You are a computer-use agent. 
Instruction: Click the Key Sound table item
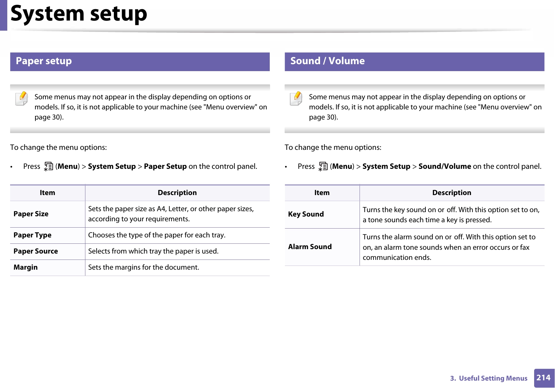[306, 214]
